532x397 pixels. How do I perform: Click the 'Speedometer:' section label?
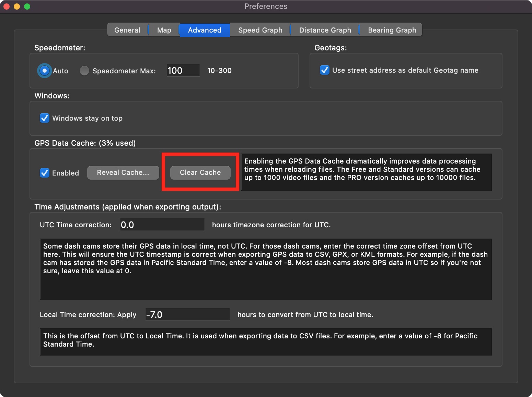[60, 48]
